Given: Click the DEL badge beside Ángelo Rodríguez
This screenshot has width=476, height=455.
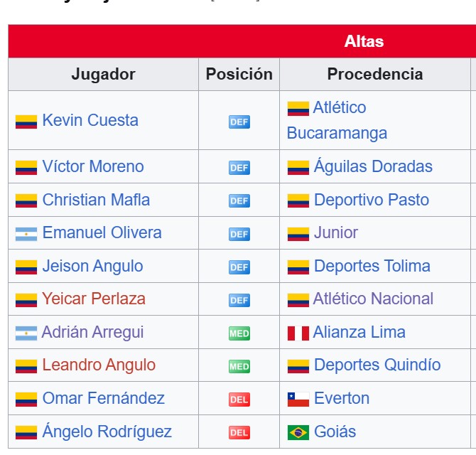Looking at the screenshot, I should click(x=239, y=432).
